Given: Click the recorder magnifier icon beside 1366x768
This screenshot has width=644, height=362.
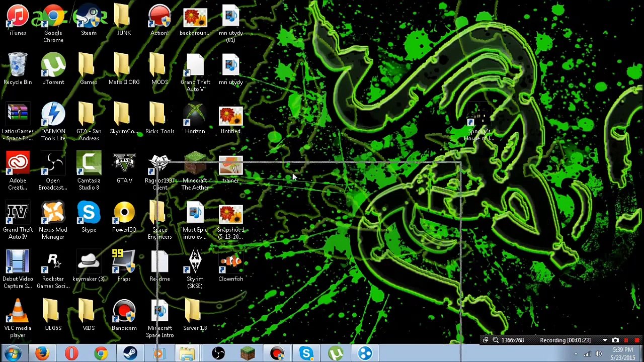Looking at the screenshot, I should tap(496, 340).
